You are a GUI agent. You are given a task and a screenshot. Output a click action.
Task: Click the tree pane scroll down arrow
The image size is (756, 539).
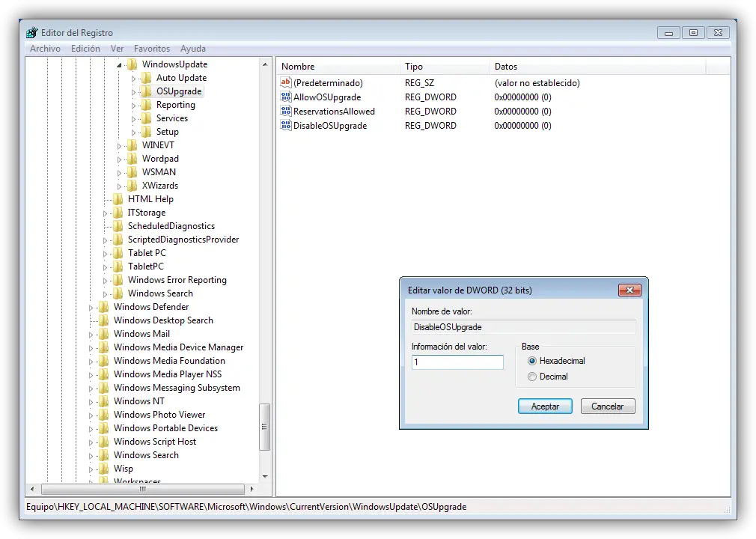(x=265, y=477)
